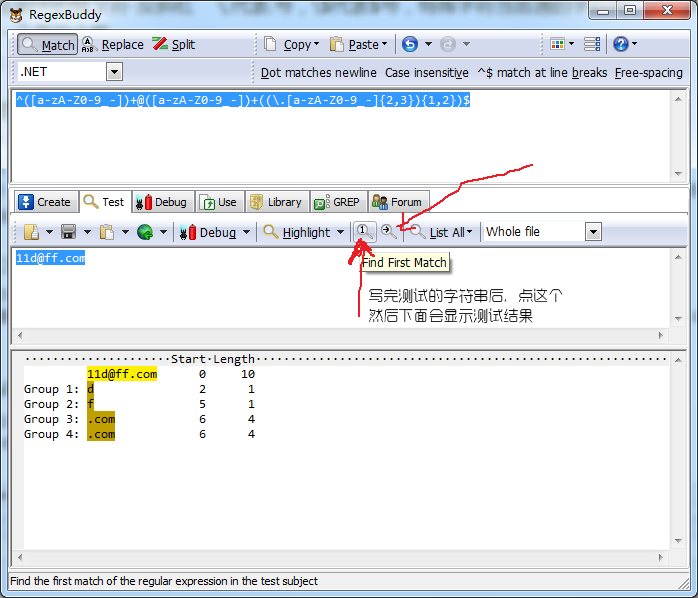The width and height of the screenshot is (698, 598).
Task: Expand the Help dropdown arrow
Action: [634, 44]
